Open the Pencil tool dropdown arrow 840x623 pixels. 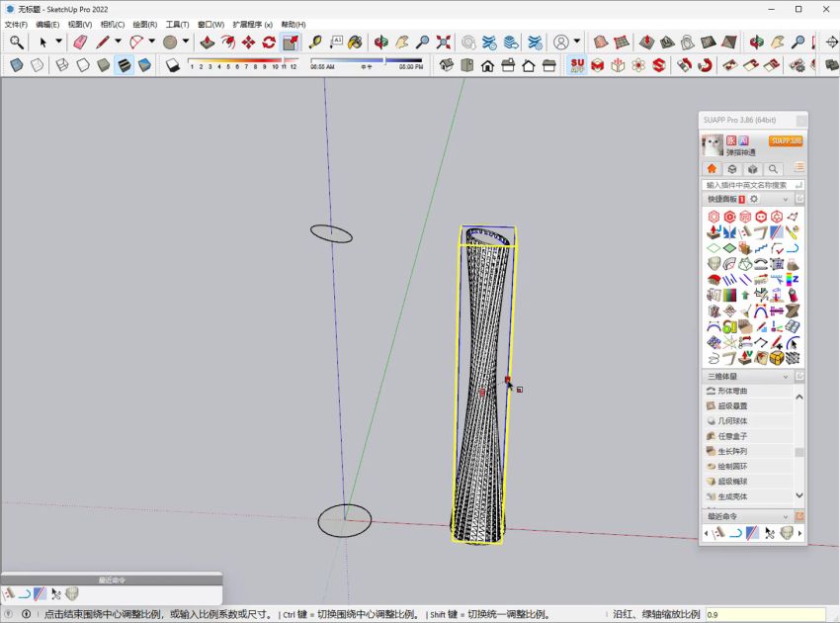pyautogui.click(x=118, y=42)
